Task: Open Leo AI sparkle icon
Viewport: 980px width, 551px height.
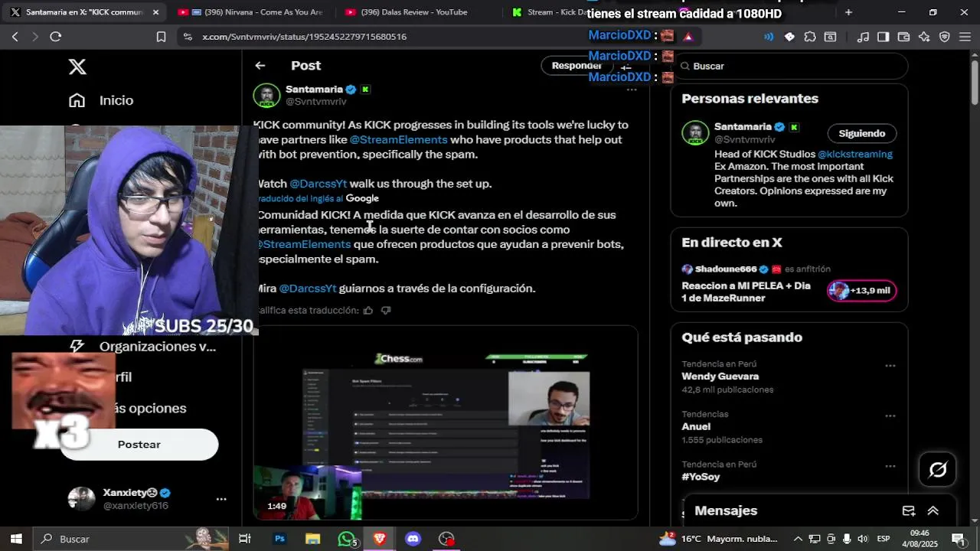Action: pos(924,36)
